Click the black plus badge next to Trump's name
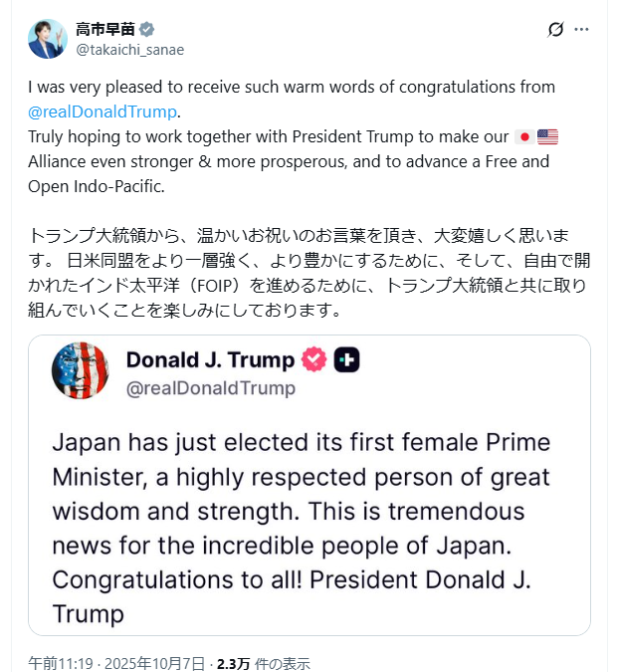This screenshot has width=617, height=672. (346, 360)
